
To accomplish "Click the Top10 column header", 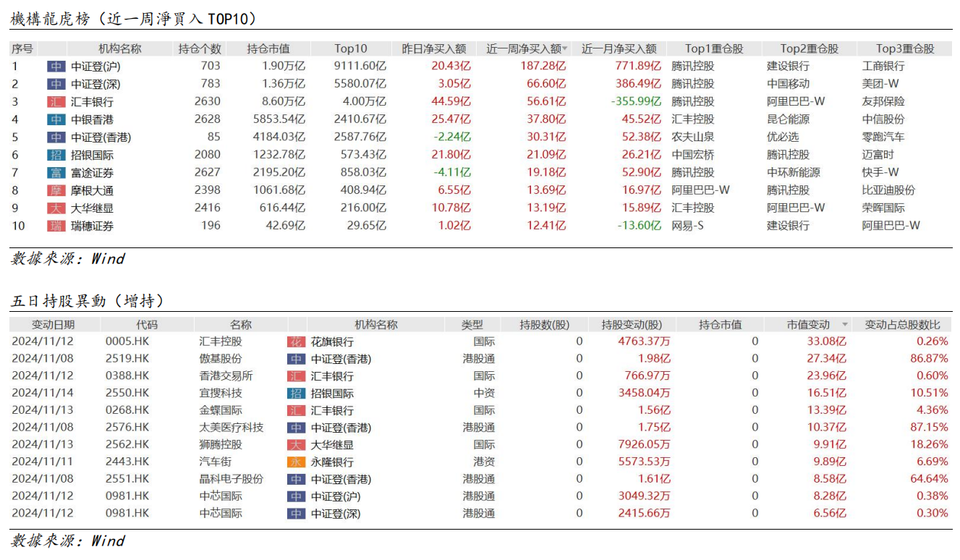I will pyautogui.click(x=351, y=48).
